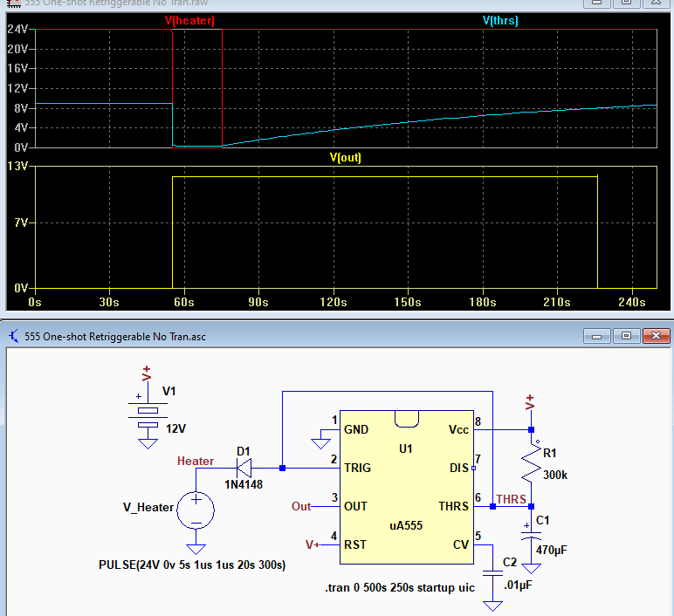Click the ground symbol under C1

(x=532, y=569)
